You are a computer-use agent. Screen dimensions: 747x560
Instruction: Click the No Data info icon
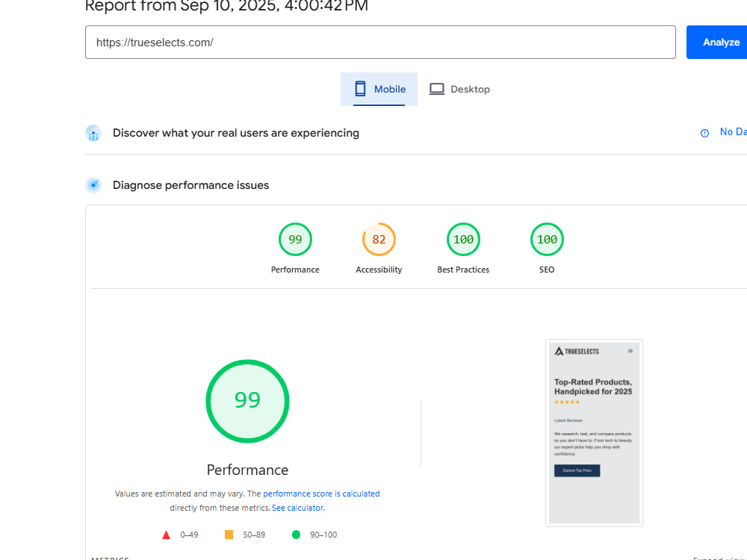(x=704, y=134)
